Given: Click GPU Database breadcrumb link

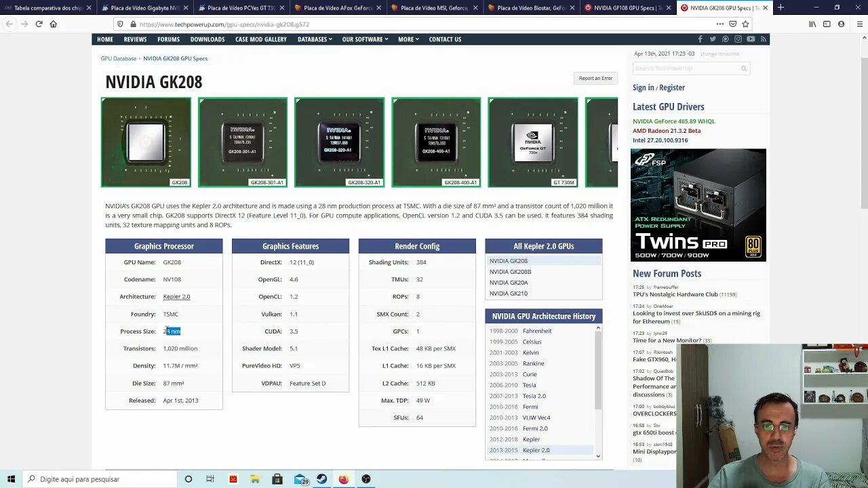Looking at the screenshot, I should click(x=119, y=58).
